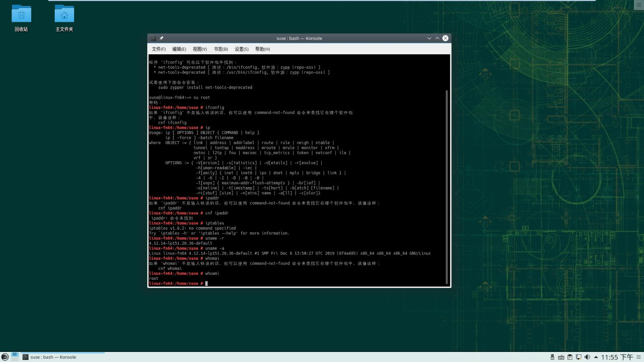Screen dimensions: 644x362
Task: Click the speaker volume icon in system tray
Action: [x=588, y=357]
